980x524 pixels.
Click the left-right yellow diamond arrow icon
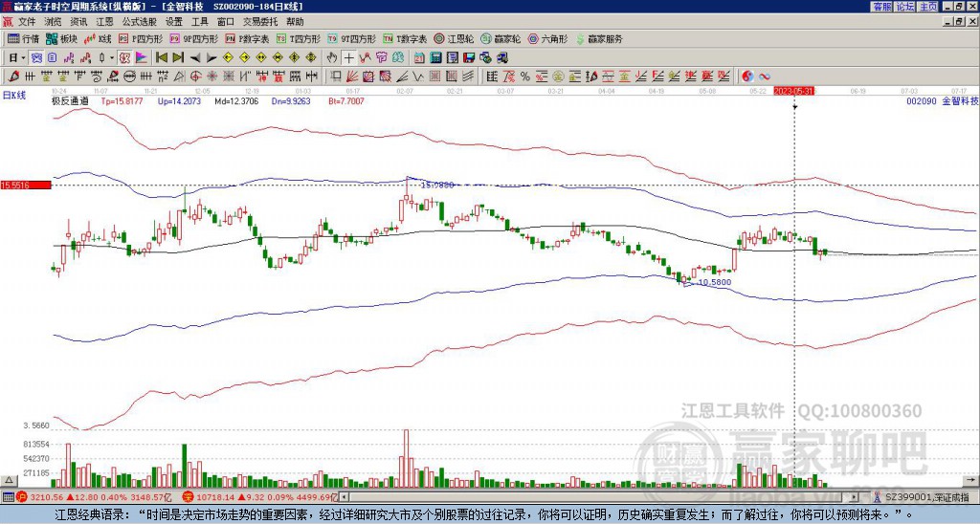260,58
